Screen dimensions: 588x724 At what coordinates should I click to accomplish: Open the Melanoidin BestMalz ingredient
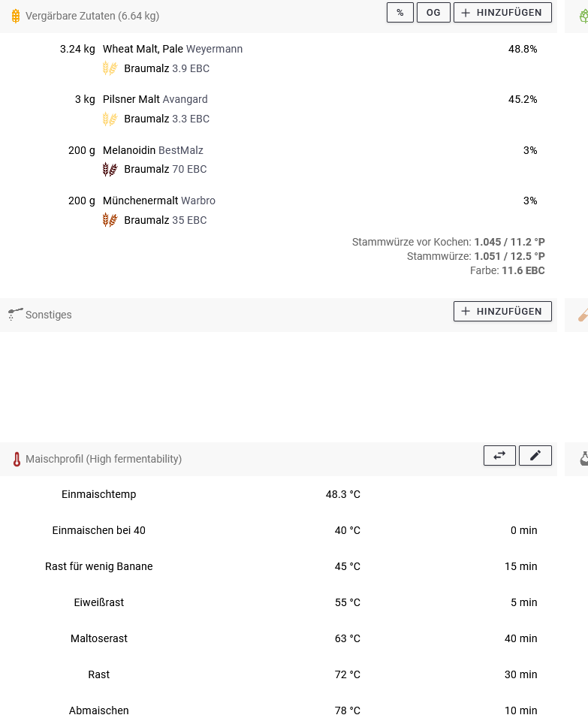pos(153,150)
